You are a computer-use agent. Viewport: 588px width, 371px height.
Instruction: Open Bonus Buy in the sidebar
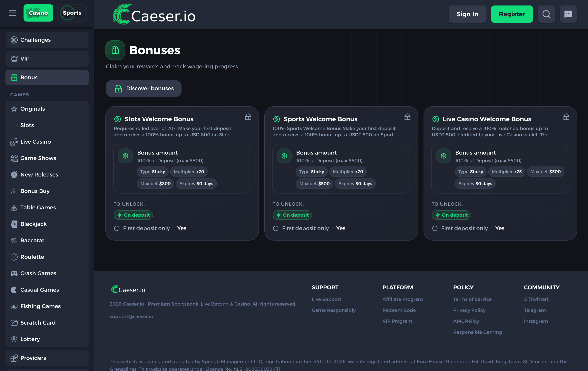pos(47,191)
